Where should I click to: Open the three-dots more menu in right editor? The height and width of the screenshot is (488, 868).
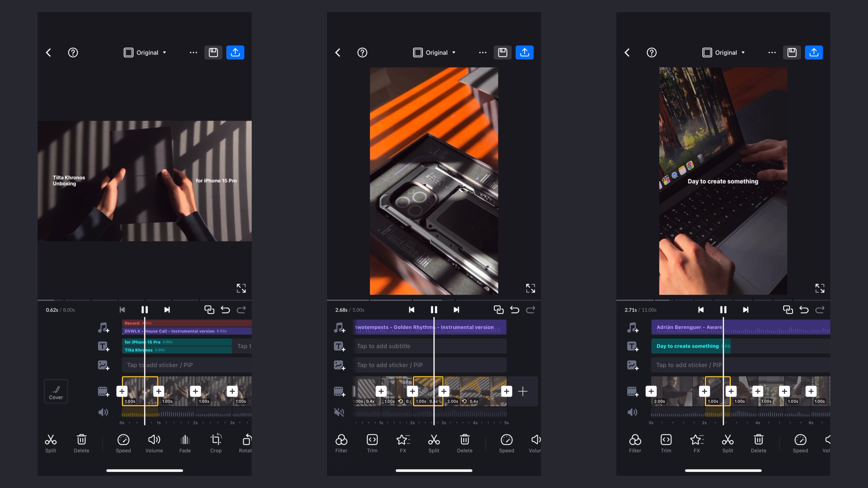[772, 53]
